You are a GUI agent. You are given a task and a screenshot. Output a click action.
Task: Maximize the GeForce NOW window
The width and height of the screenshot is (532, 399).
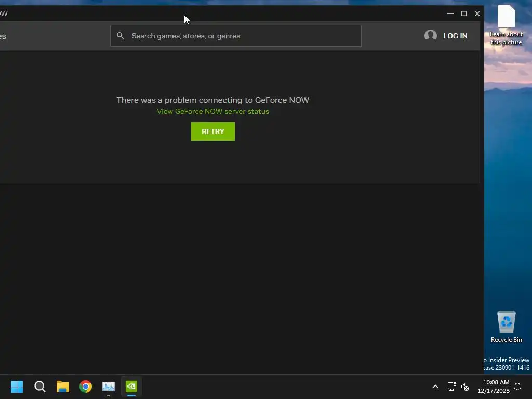click(464, 14)
